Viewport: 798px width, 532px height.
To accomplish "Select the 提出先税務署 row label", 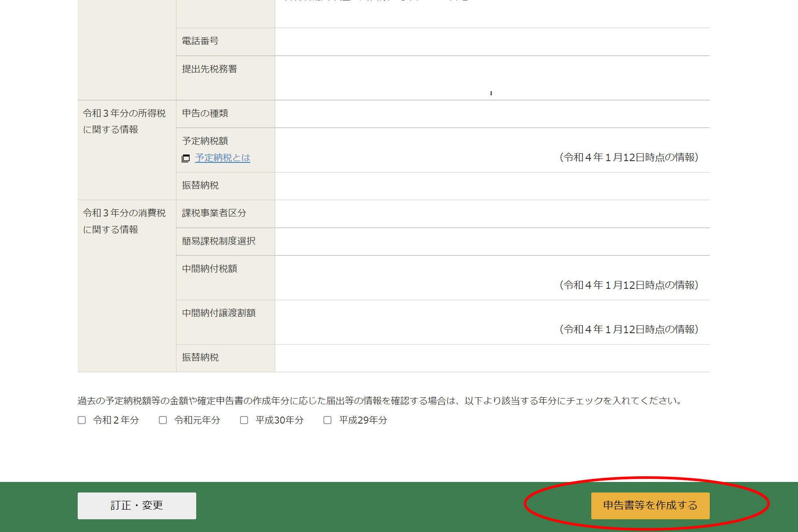I will 209,69.
